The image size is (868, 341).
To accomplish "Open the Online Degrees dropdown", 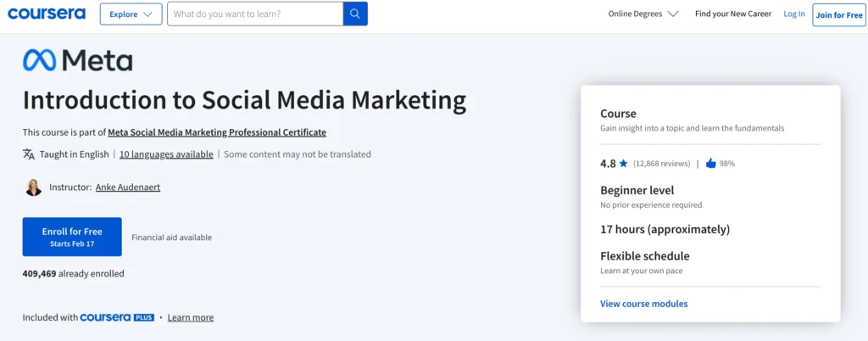I will coord(643,14).
